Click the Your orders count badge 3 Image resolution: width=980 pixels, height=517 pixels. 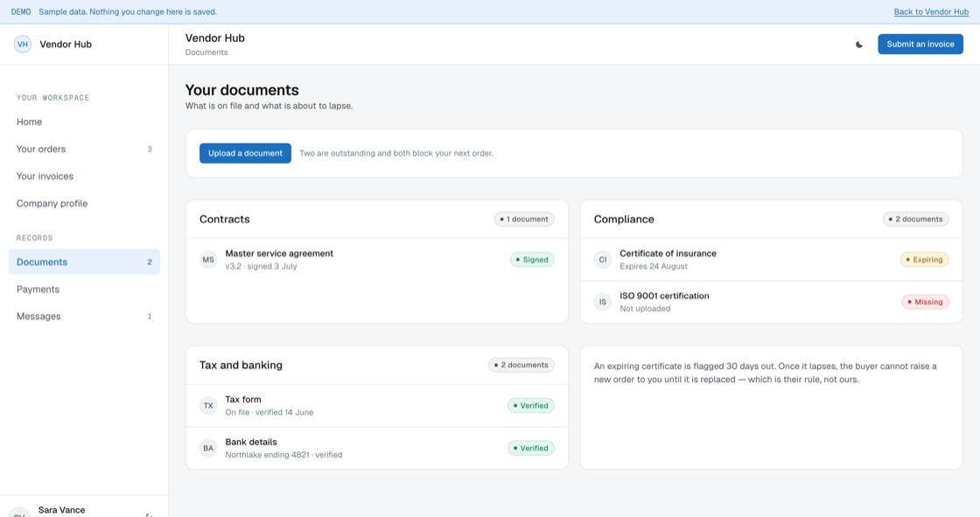click(150, 150)
